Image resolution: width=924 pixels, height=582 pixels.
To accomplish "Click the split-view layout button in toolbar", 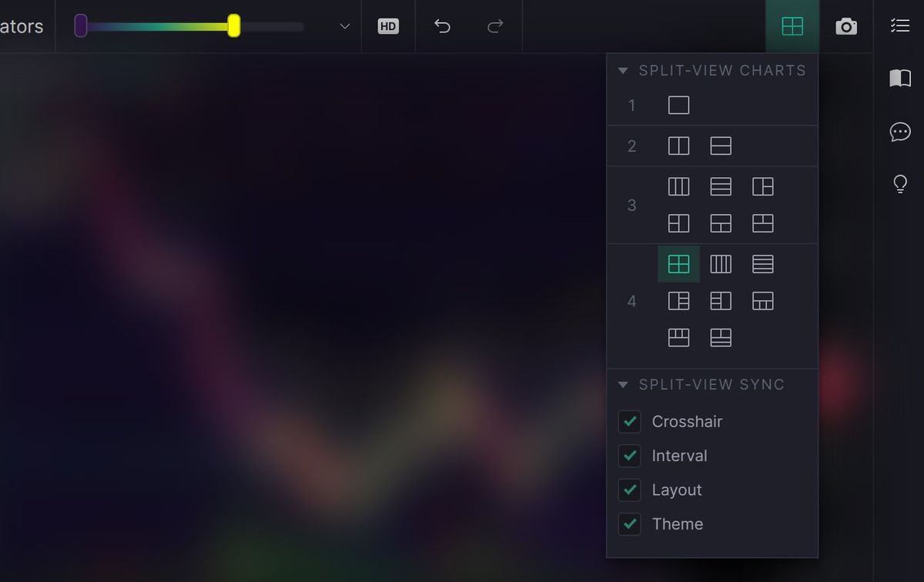I will click(x=792, y=26).
